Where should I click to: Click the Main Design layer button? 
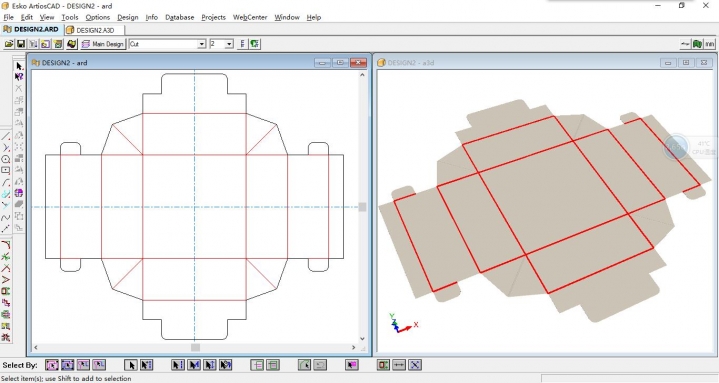tap(103, 44)
